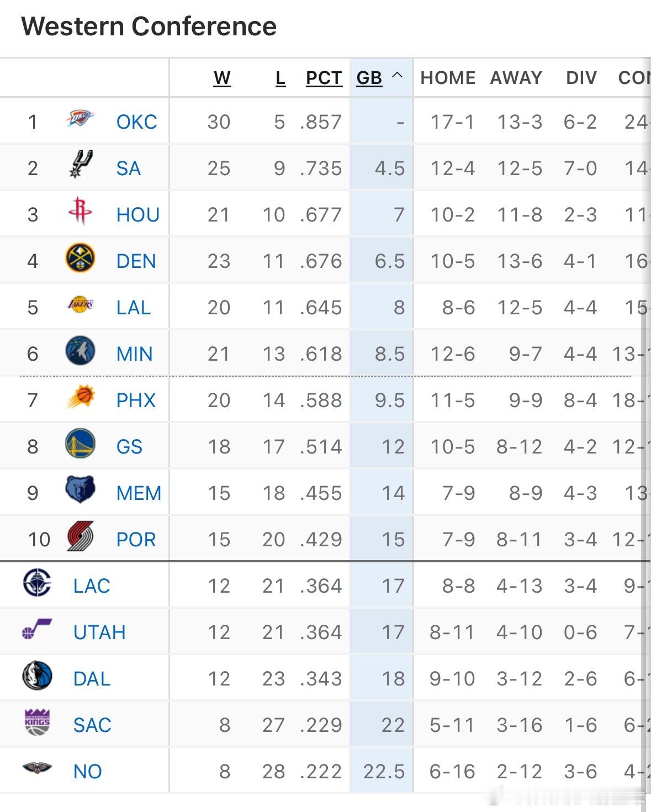Click the Golden State Warriors logo
This screenshot has width=651, height=812.
(80, 444)
